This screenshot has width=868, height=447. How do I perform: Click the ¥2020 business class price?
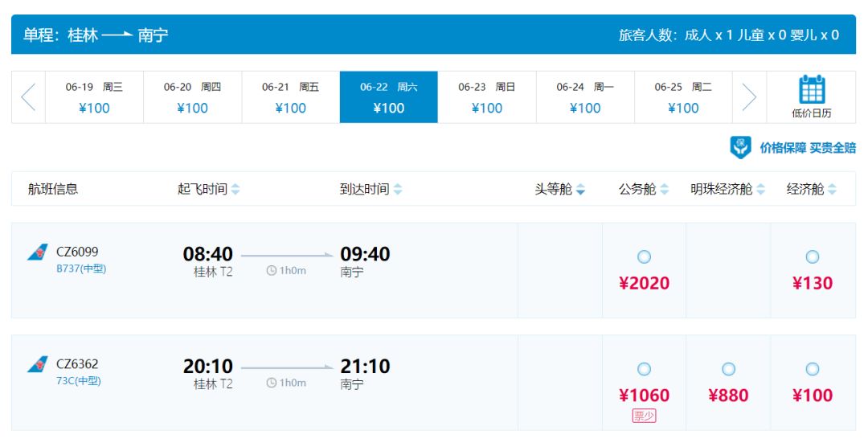pyautogui.click(x=644, y=283)
